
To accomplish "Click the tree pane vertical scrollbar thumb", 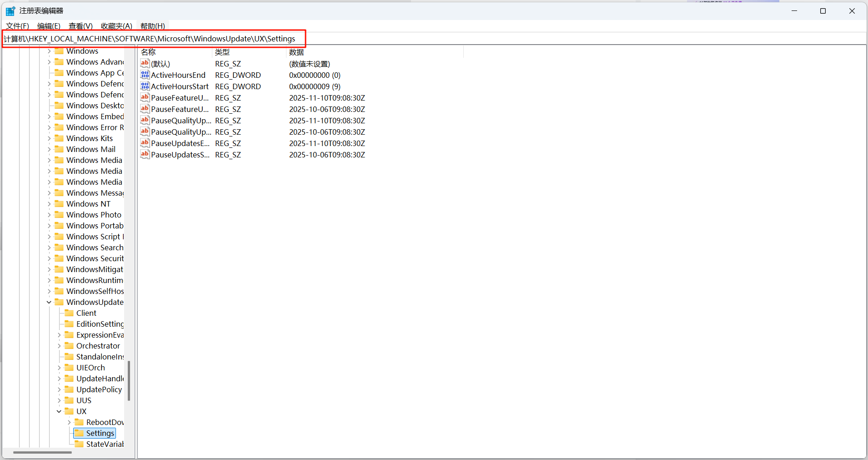I will click(x=129, y=380).
